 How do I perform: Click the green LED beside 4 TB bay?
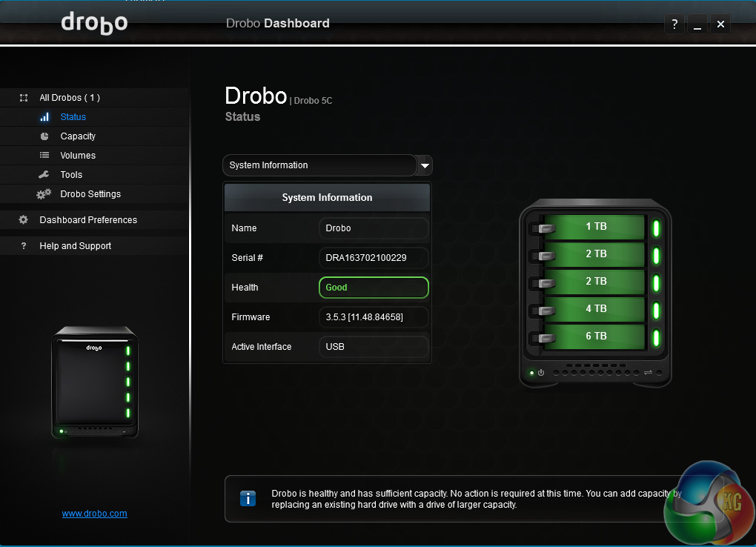(656, 311)
